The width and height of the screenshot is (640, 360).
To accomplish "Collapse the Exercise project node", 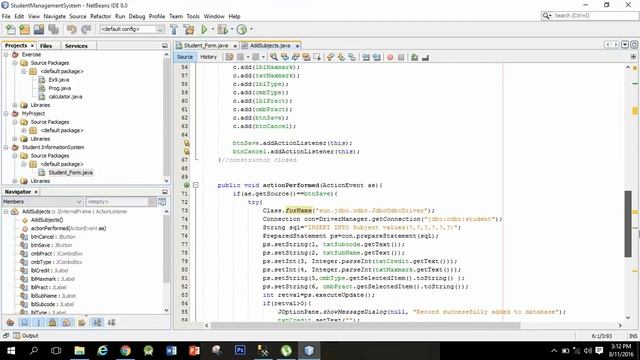I will click(6, 54).
